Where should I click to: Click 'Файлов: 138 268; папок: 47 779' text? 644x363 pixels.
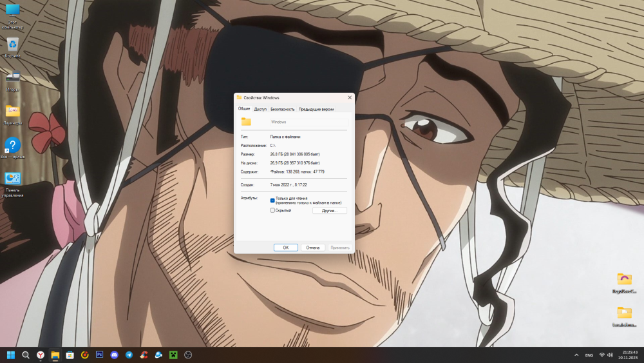tap(298, 172)
